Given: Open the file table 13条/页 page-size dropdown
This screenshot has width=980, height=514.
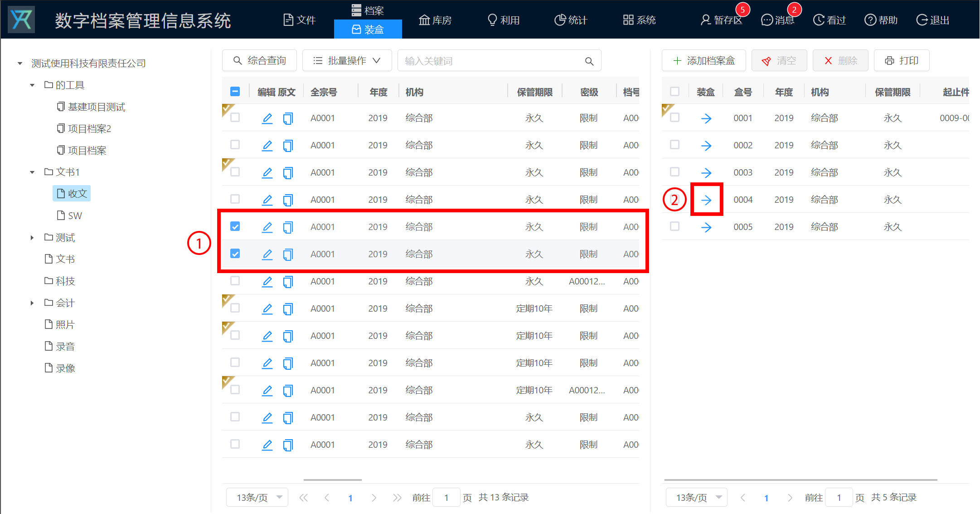Looking at the screenshot, I should coord(257,498).
